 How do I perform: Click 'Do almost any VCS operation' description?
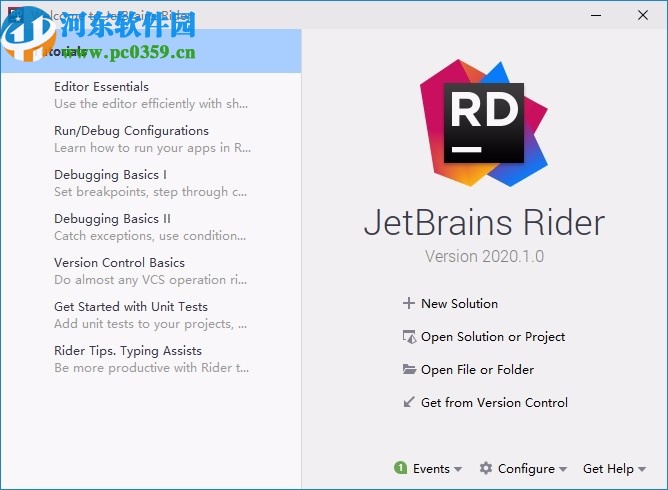coord(150,280)
